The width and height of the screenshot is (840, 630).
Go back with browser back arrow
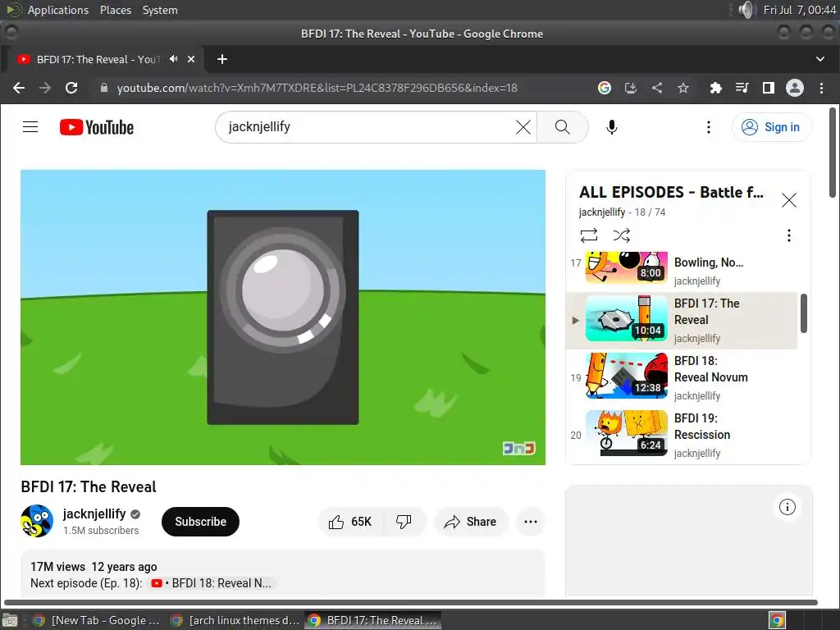point(19,88)
